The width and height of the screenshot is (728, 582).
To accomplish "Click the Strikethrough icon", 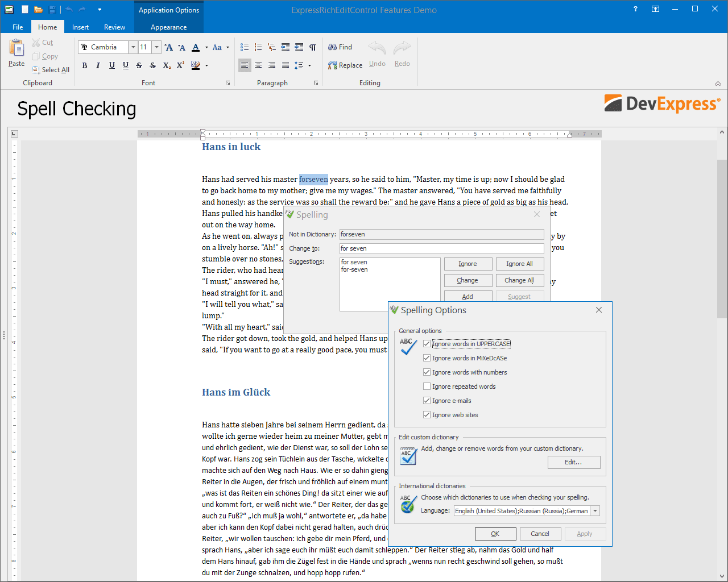I will [x=139, y=65].
